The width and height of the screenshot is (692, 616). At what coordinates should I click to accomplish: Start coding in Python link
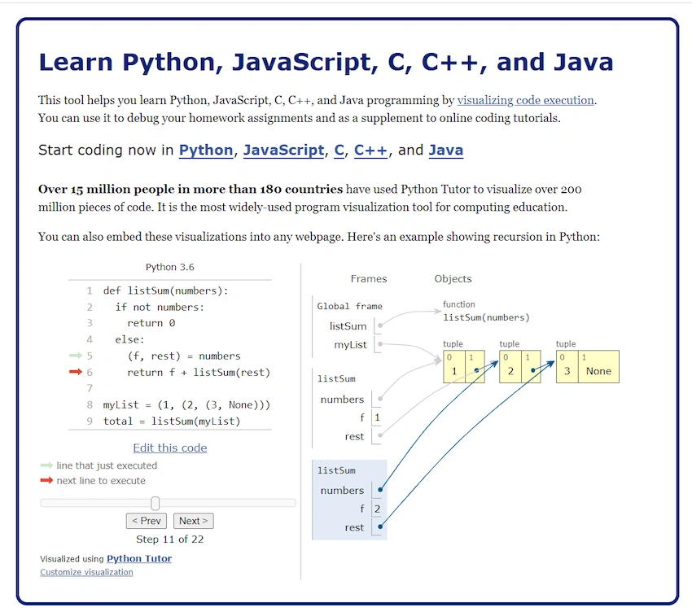pyautogui.click(x=206, y=150)
